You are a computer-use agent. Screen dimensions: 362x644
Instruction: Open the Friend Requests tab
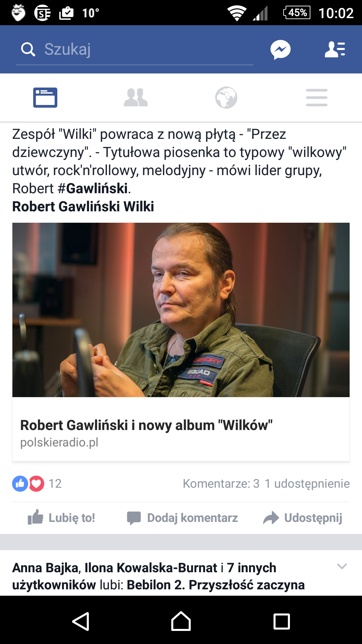[x=136, y=98]
